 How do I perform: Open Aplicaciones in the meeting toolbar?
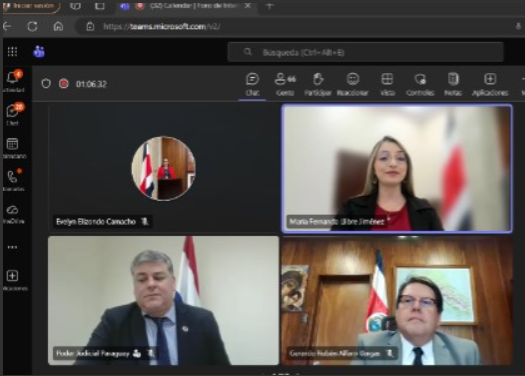[490, 84]
